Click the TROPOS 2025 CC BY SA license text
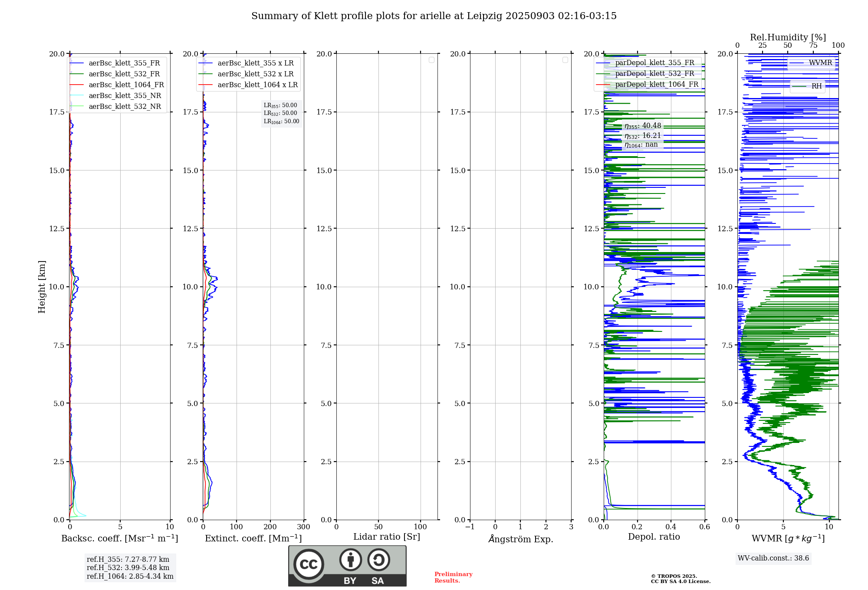This screenshot has height=590, width=868. (680, 579)
